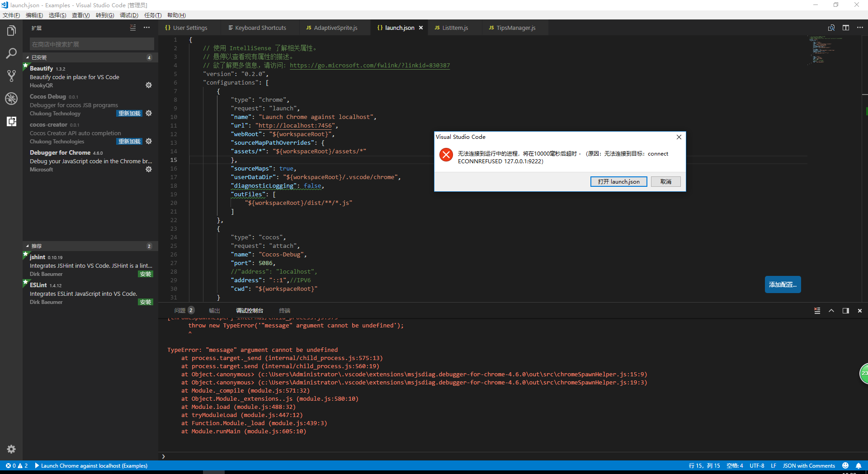Switch to the AdaptiveSprite.js tab
The height and width of the screenshot is (474, 868).
pyautogui.click(x=335, y=28)
